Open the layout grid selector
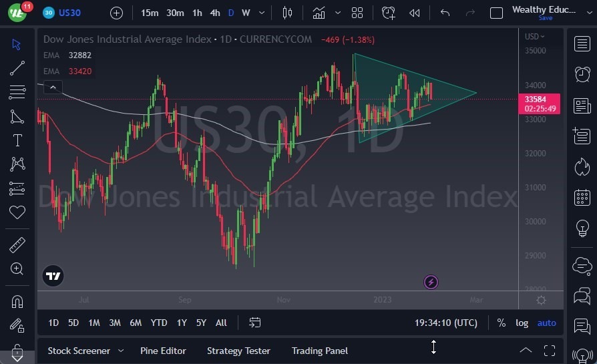This screenshot has width=597, height=364. [x=357, y=13]
